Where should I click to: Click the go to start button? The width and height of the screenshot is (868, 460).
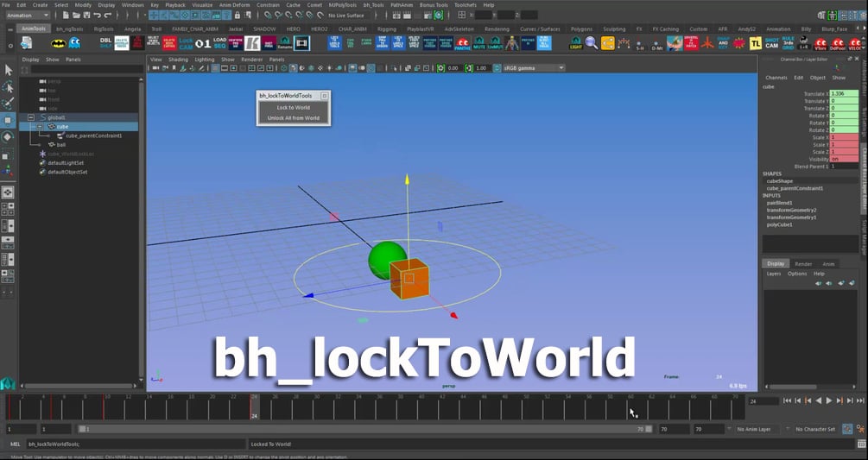pos(787,400)
